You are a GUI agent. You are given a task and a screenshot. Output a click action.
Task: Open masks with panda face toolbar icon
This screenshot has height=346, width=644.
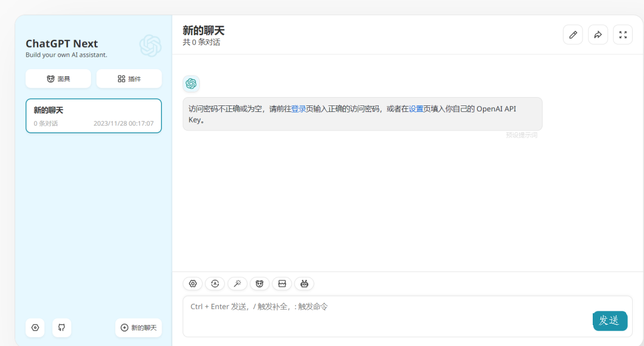pyautogui.click(x=259, y=283)
